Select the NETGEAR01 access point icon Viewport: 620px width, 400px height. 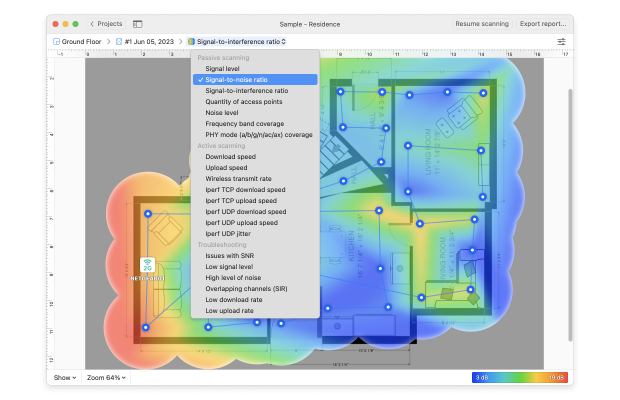(147, 264)
